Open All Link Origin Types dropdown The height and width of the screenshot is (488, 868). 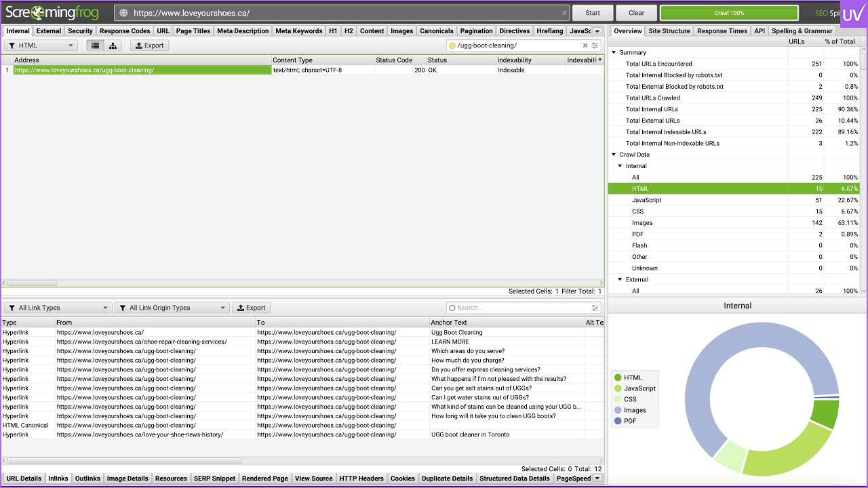pos(172,308)
